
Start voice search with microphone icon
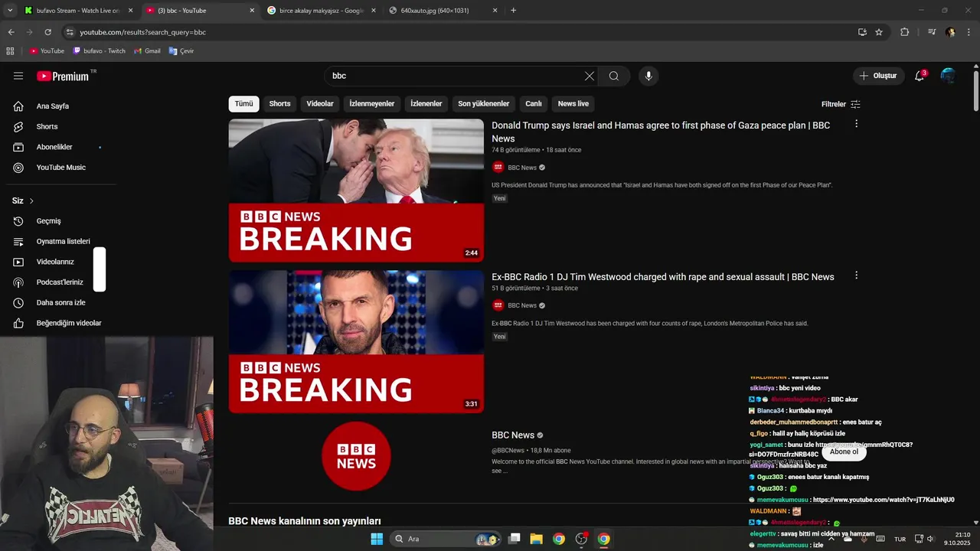[648, 76]
